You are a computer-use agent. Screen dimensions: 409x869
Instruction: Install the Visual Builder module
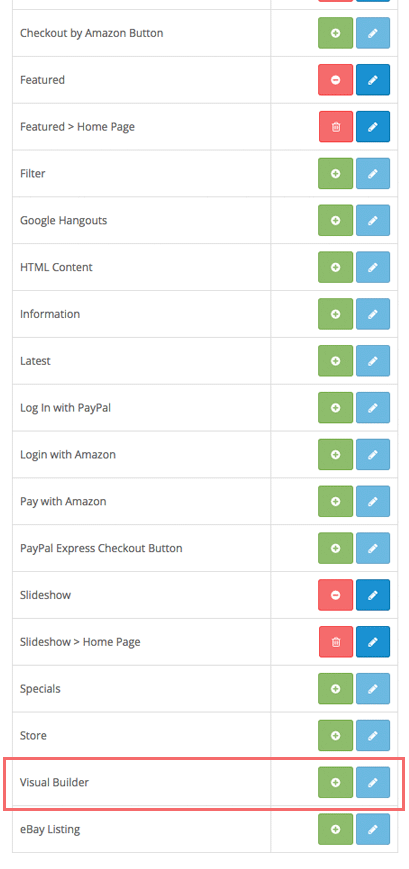click(335, 783)
